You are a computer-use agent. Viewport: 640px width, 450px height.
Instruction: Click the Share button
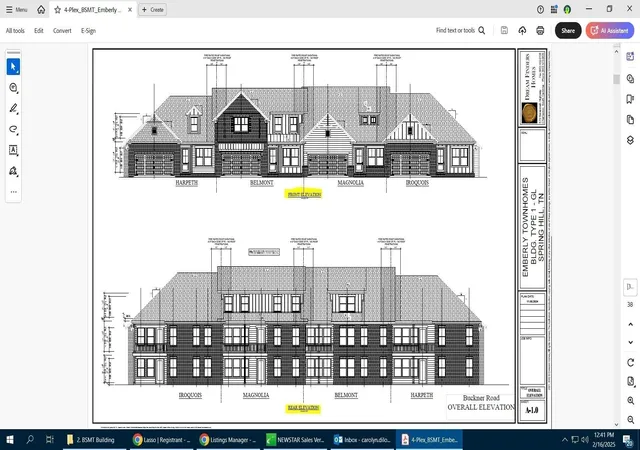(x=568, y=31)
